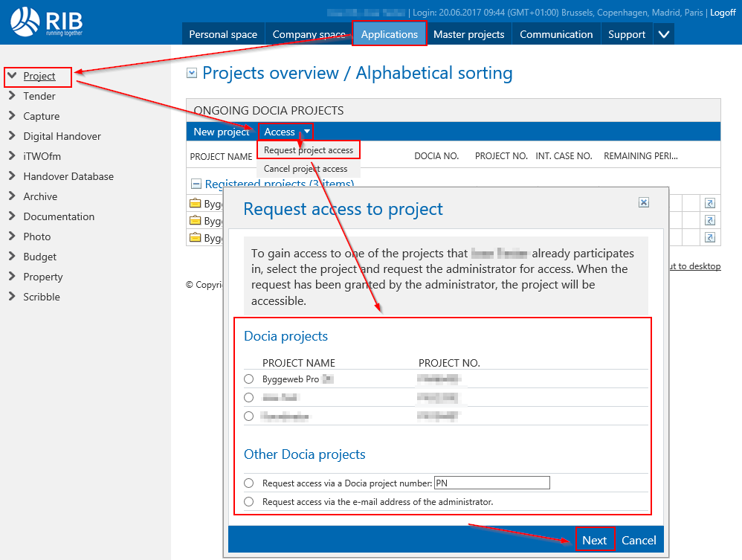Click the Docia project number input field

coord(491,483)
